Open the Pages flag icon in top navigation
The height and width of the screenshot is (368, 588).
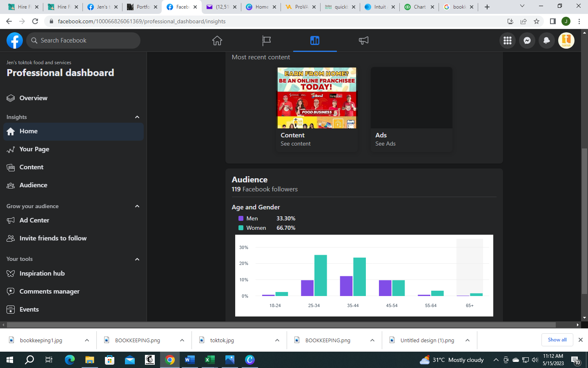[266, 40]
